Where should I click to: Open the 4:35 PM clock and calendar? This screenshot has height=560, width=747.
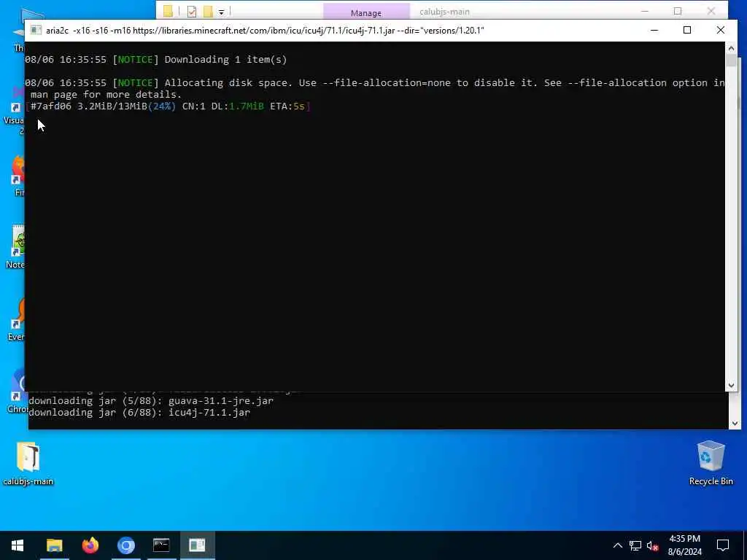(684, 545)
